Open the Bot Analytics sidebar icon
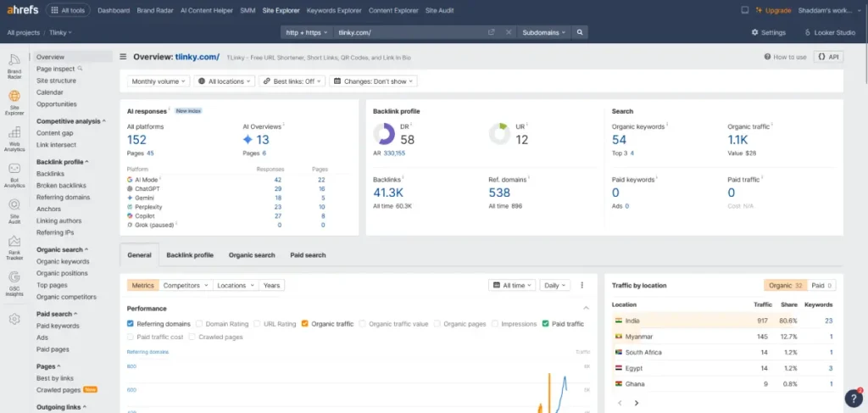This screenshot has width=868, height=413. tap(14, 176)
